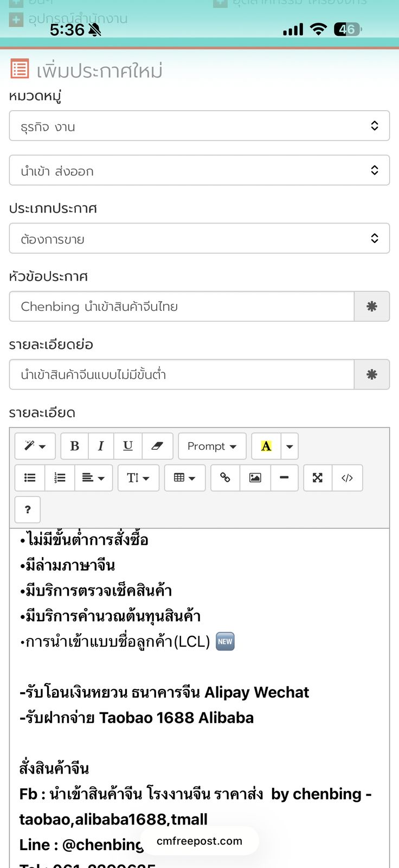This screenshot has width=399, height=868.
Task: Tap the cmfreepost.com address pill
Action: [x=200, y=841]
